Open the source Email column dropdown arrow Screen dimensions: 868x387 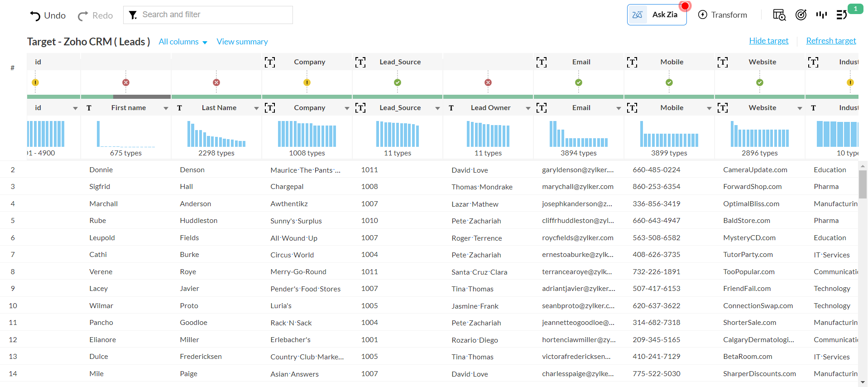619,108
